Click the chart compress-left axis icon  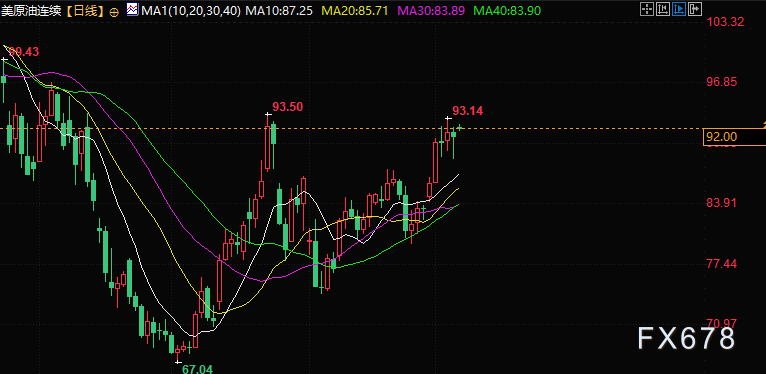pyautogui.click(x=663, y=9)
